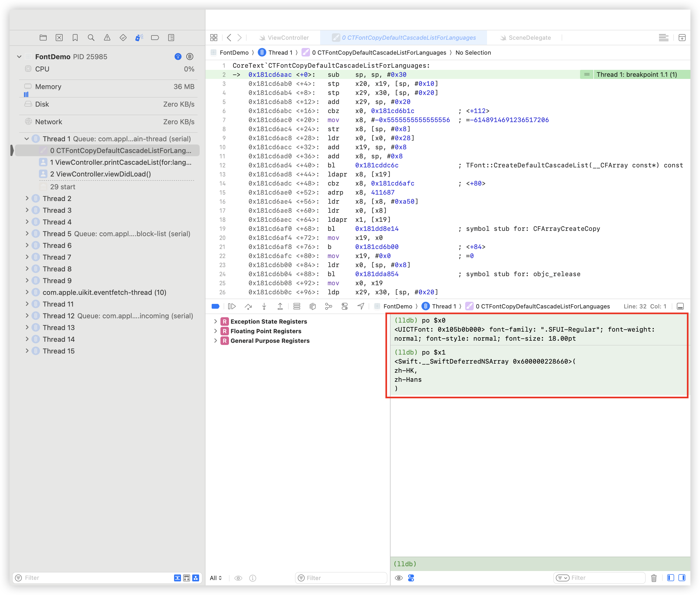Clear console with trash icon
Screen dimensions: 700x595
[654, 578]
